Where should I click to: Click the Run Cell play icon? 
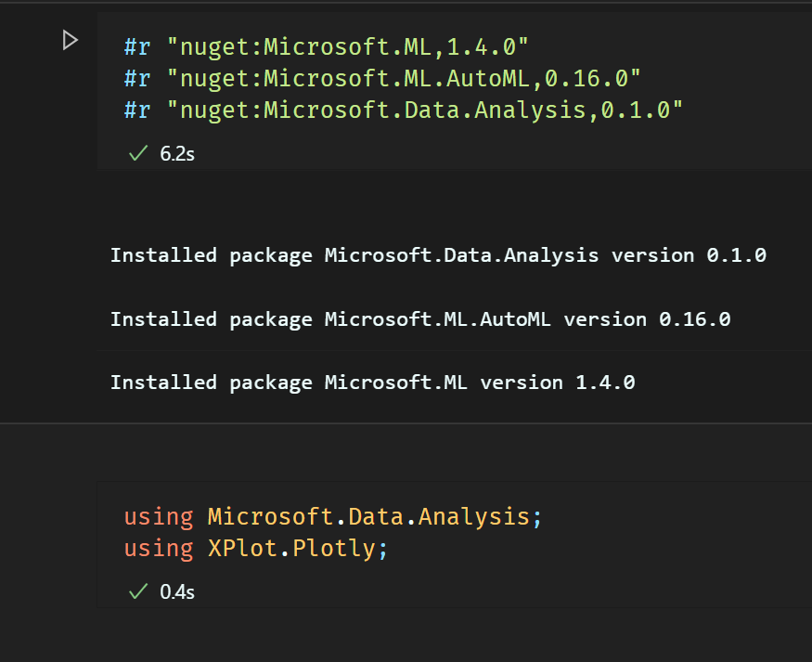[x=71, y=41]
